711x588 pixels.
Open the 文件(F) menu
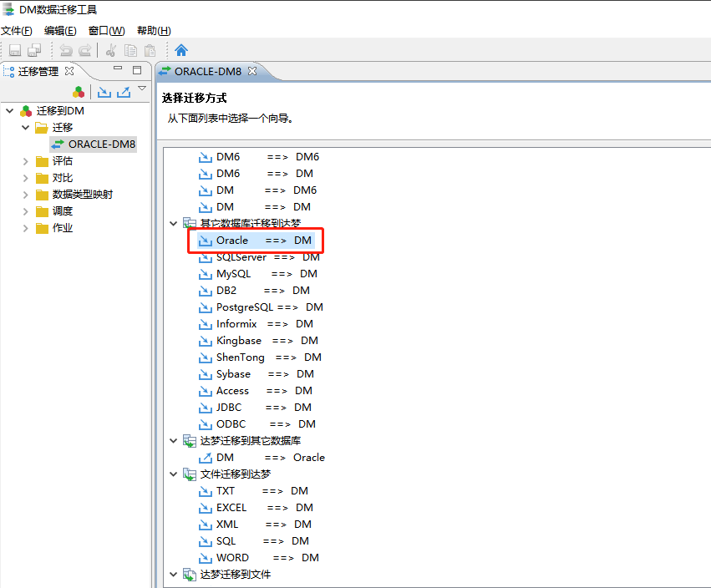[17, 31]
